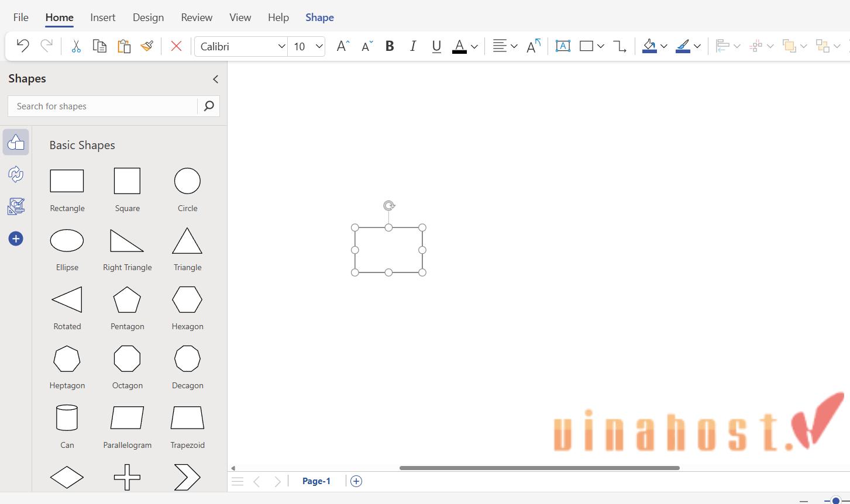This screenshot has width=850, height=504.
Task: Delete shape with red X icon
Action: [176, 46]
